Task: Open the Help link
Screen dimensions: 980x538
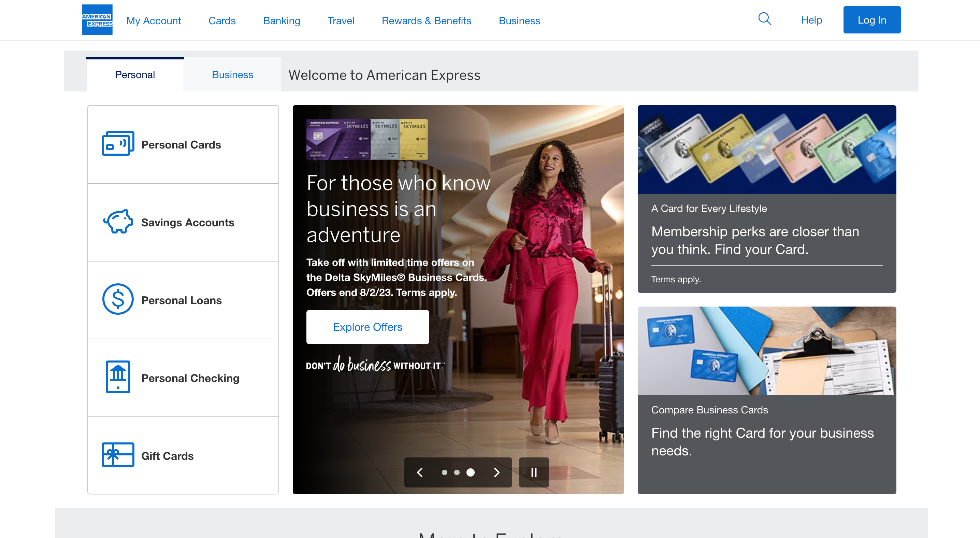Action: click(811, 20)
